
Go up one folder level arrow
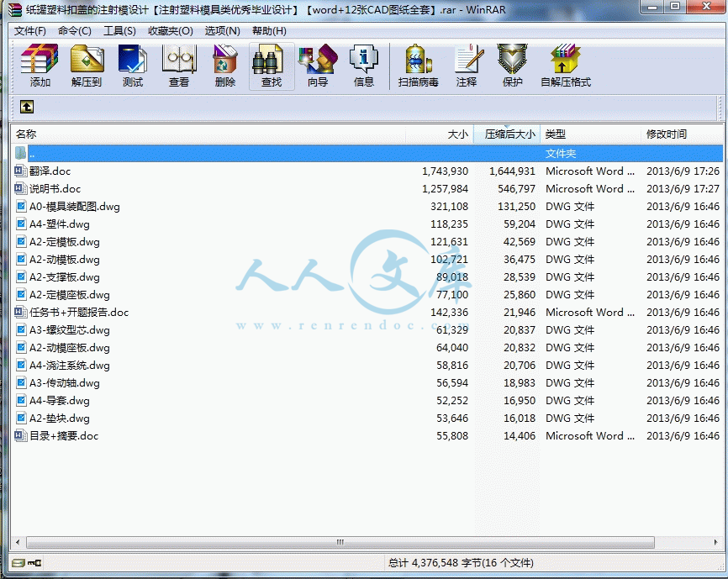coord(26,107)
